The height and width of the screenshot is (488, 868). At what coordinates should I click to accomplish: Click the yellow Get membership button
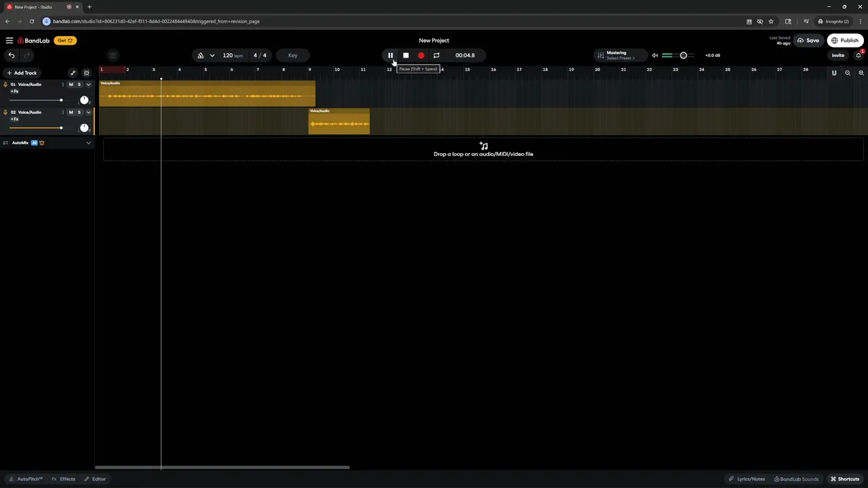click(x=65, y=41)
